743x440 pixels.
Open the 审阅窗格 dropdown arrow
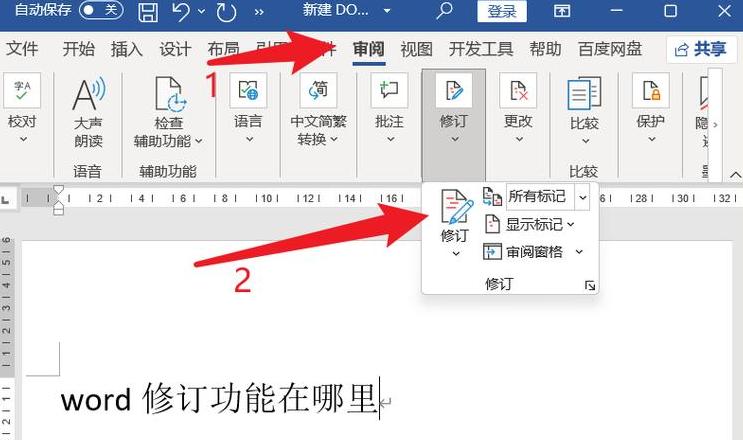579,252
